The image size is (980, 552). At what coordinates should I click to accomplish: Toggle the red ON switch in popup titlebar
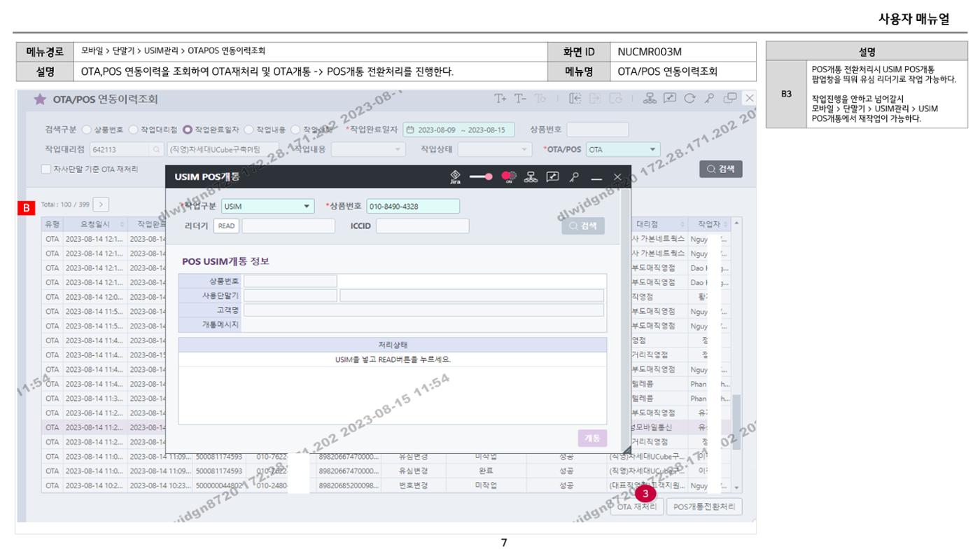(508, 177)
